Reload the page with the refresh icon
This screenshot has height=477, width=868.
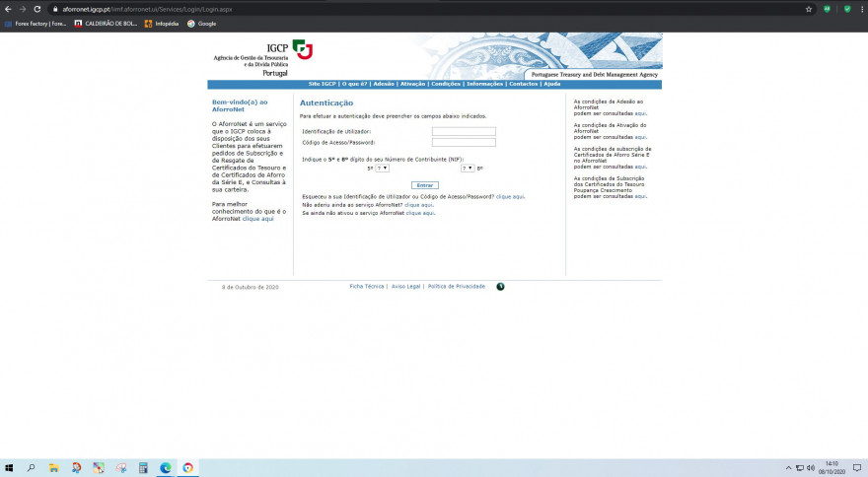(x=37, y=9)
